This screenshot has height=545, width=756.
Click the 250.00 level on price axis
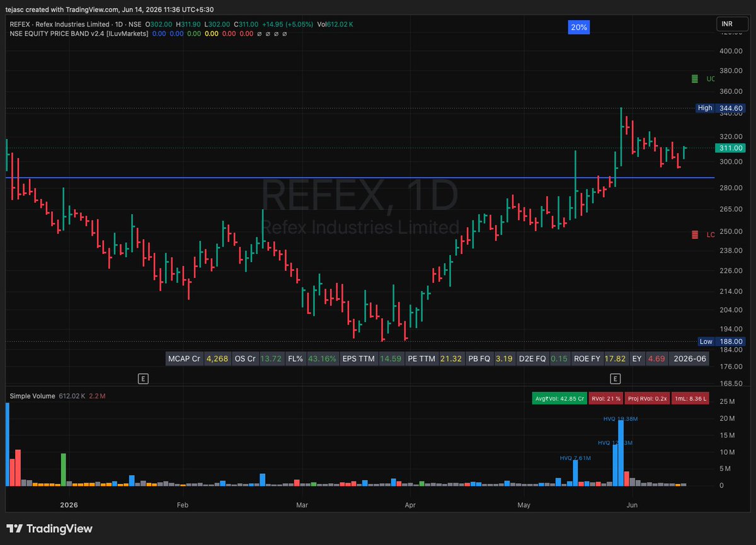730,231
